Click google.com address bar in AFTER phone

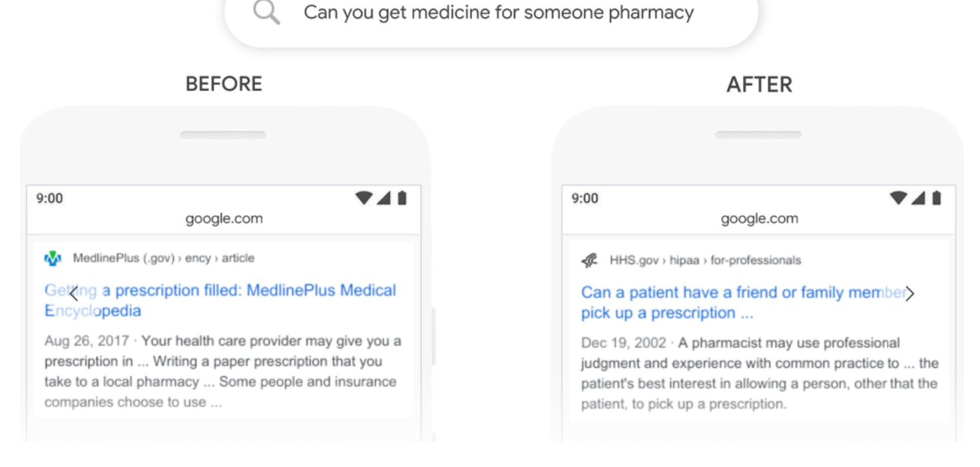pos(760,218)
